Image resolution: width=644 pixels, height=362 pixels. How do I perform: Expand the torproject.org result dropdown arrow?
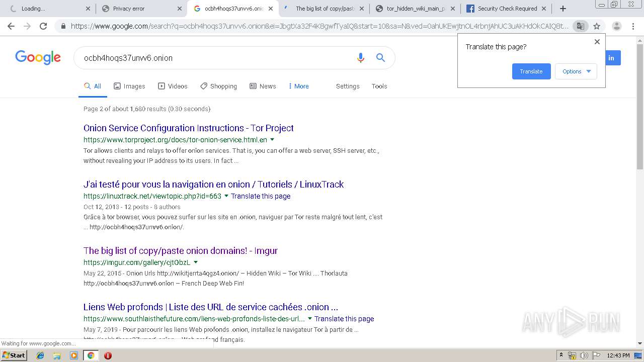pos(272,140)
